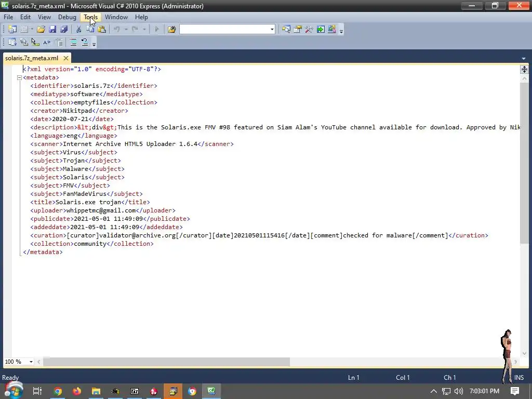The image size is (532, 399).
Task: Open the Help menu
Action: point(141,17)
